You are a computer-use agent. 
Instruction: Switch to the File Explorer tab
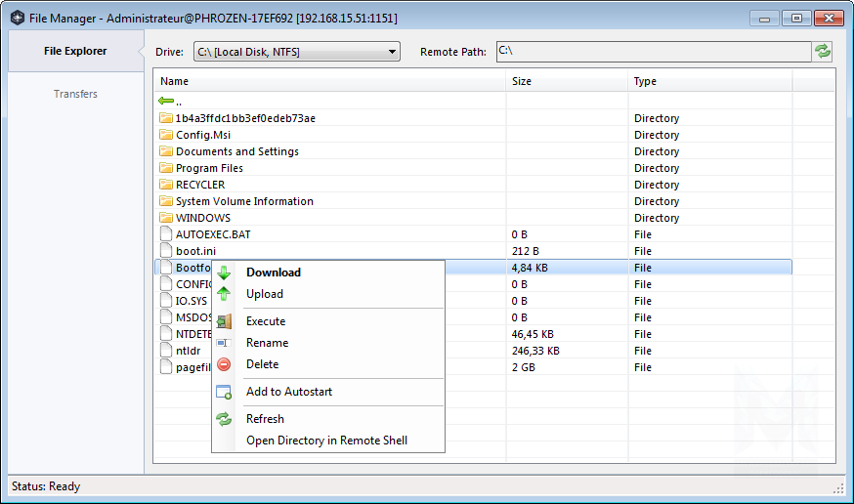pyautogui.click(x=75, y=51)
